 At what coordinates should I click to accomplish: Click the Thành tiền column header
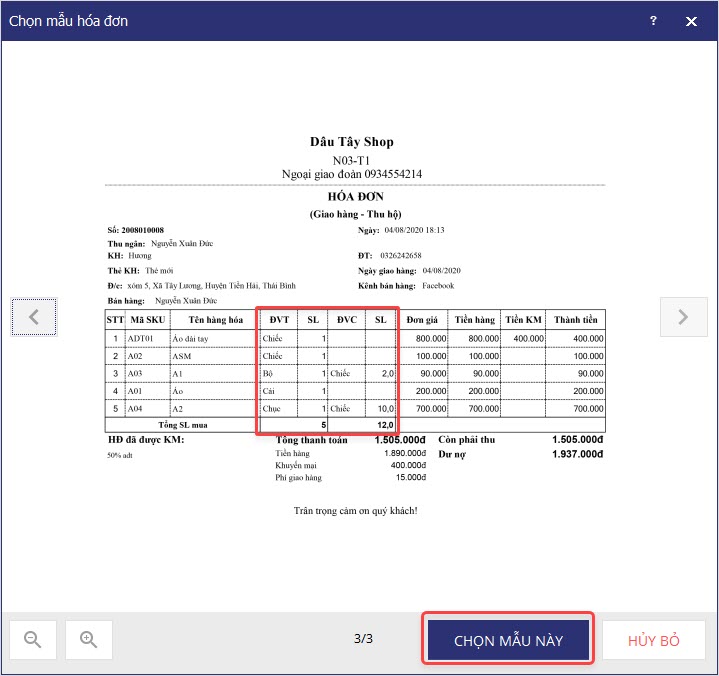[x=575, y=320]
